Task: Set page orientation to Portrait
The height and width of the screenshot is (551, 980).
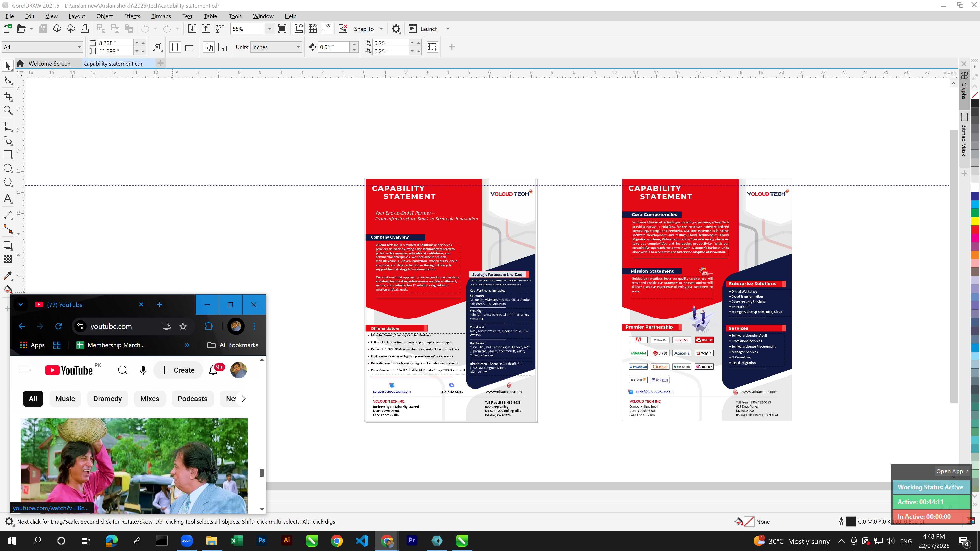Action: [x=175, y=47]
